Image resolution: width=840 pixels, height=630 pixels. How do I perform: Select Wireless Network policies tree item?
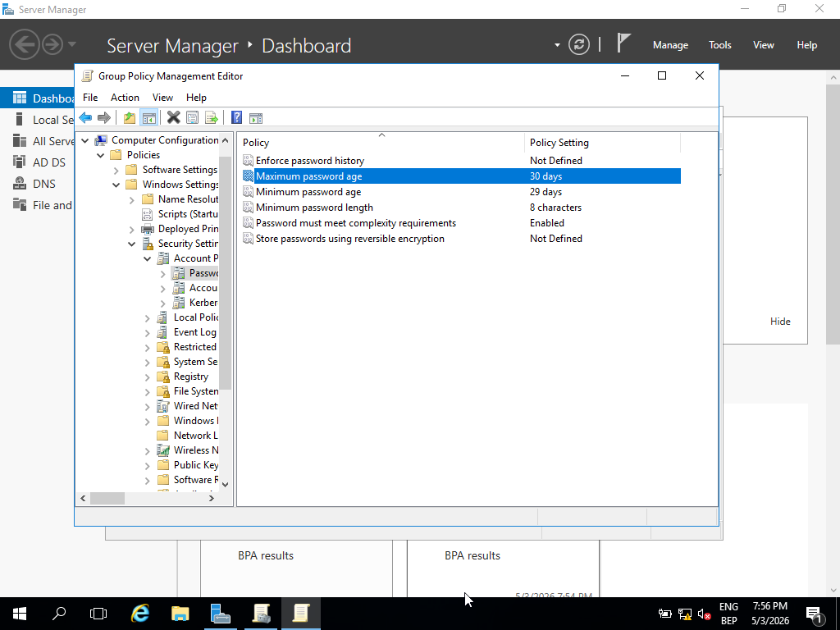click(x=195, y=450)
